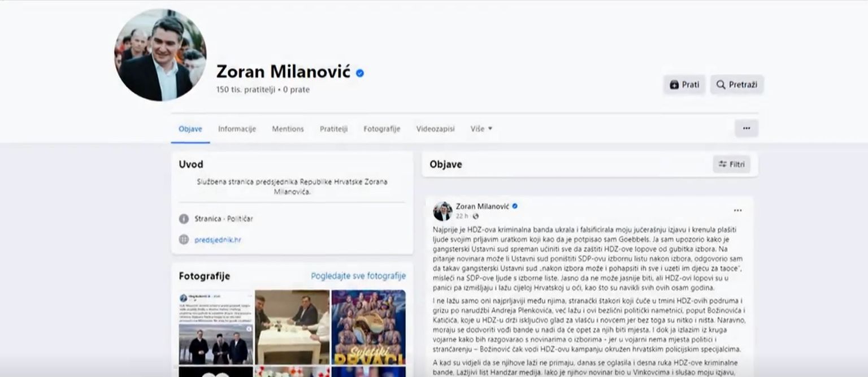The height and width of the screenshot is (377, 868).
Task: Click the Filtri filter settings button
Action: 731,164
